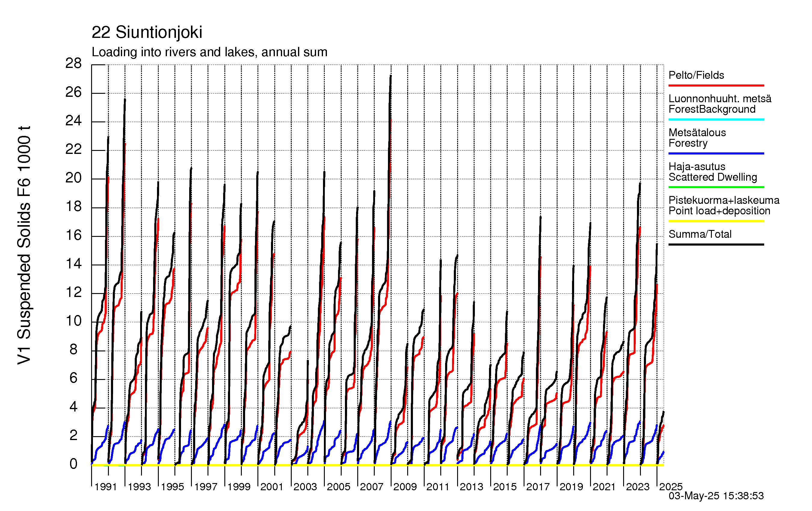Click the x-axis label 2005
The height and width of the screenshot is (511, 812).
tap(339, 487)
